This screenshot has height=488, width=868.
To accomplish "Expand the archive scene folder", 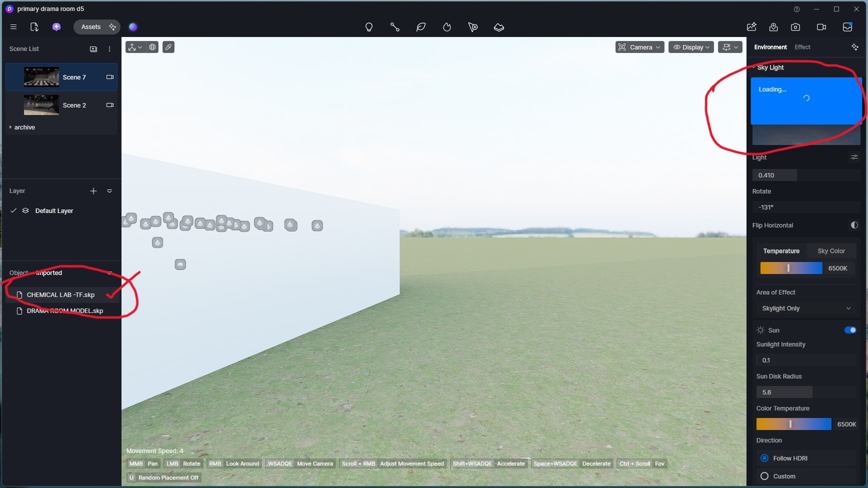I will click(x=10, y=127).
